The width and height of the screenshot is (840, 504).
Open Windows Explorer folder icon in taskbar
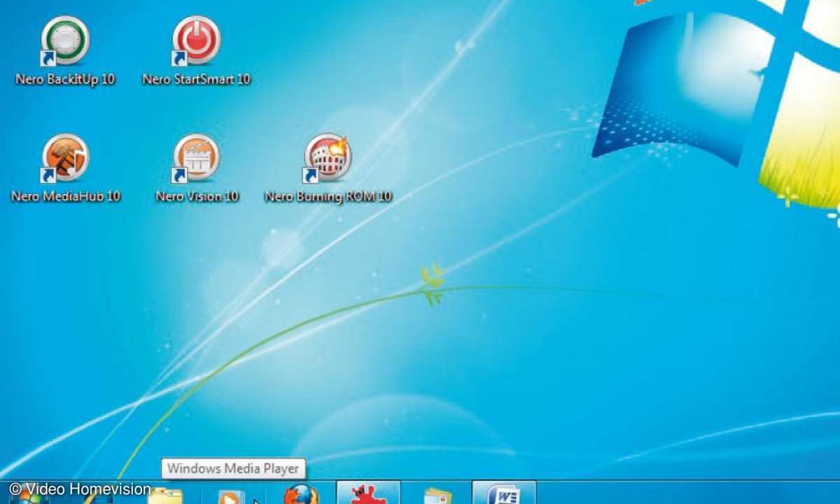pyautogui.click(x=165, y=495)
